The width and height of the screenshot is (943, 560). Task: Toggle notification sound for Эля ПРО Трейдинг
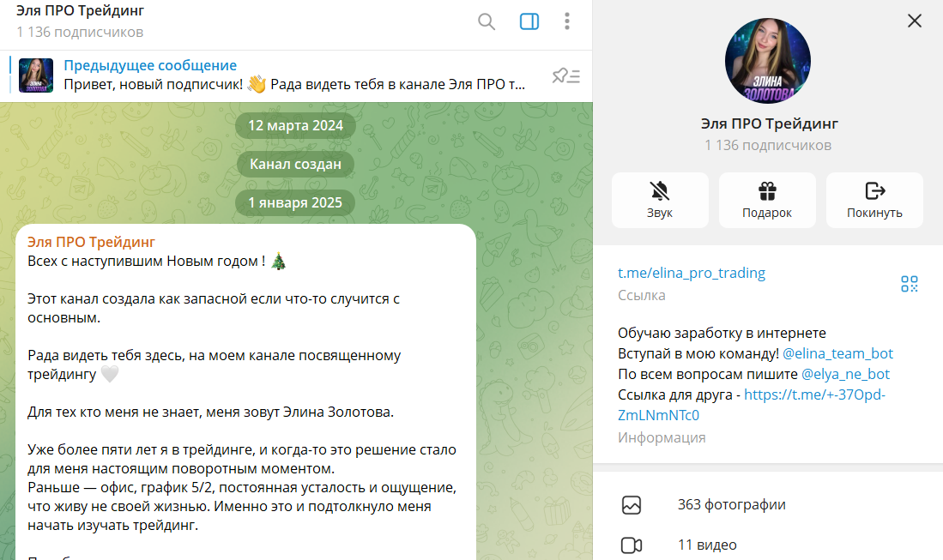point(660,200)
